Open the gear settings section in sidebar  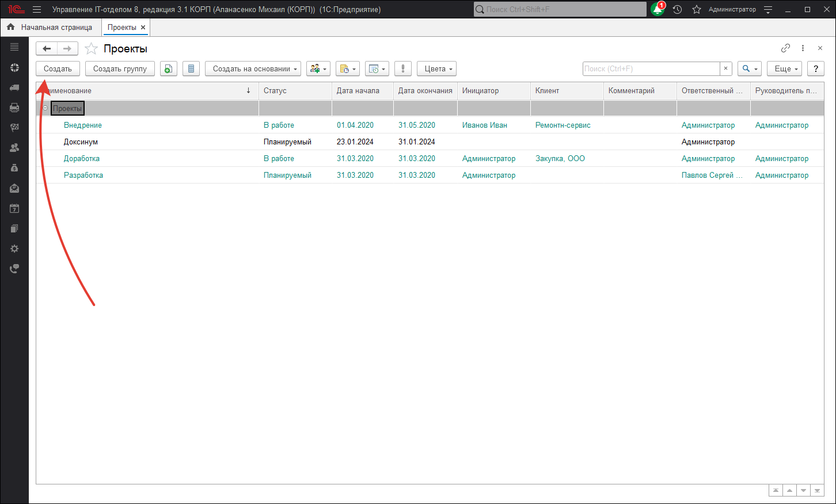coord(14,249)
